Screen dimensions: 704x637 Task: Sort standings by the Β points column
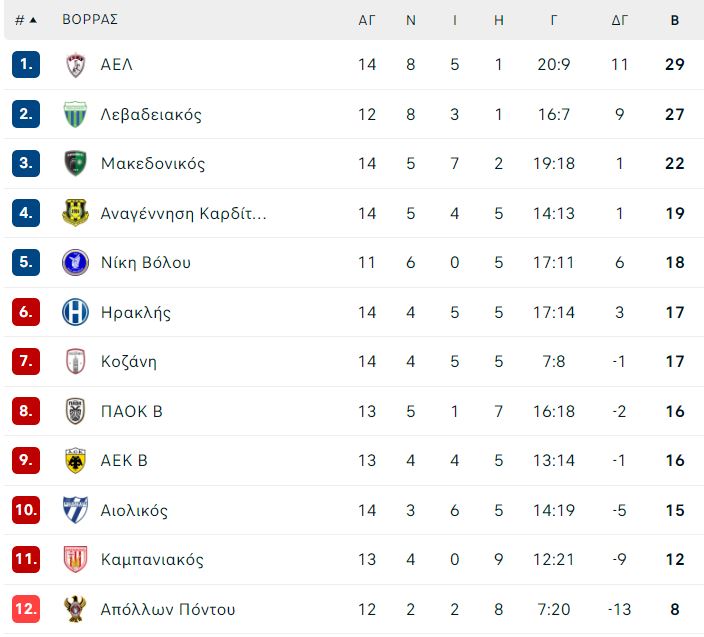pyautogui.click(x=675, y=20)
